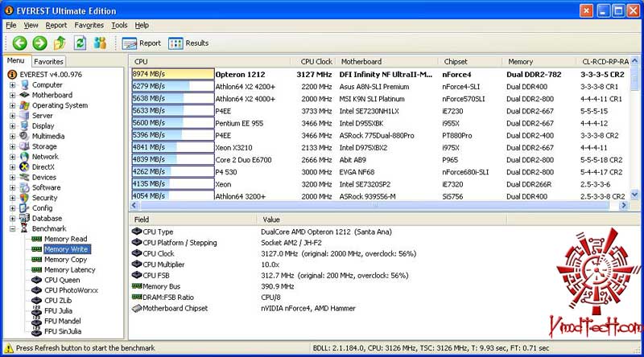This screenshot has height=357, width=644.
Task: Open the users icon in toolbar
Action: tap(100, 43)
